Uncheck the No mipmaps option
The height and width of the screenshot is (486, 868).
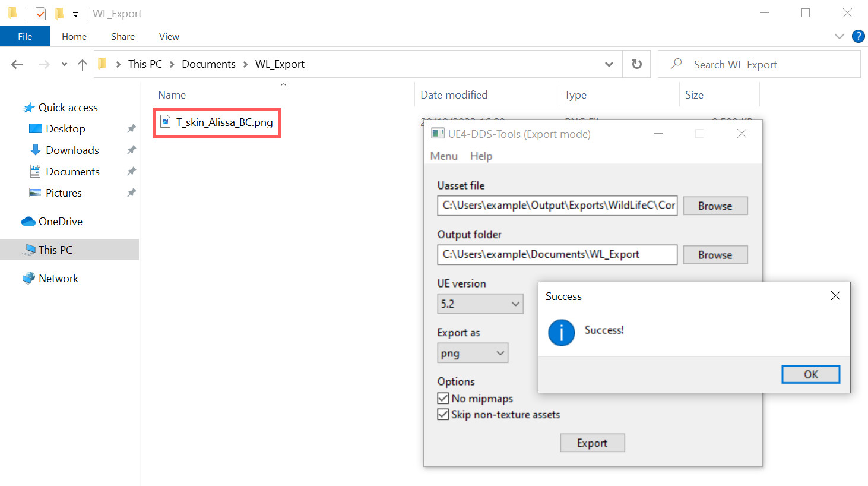pyautogui.click(x=443, y=399)
